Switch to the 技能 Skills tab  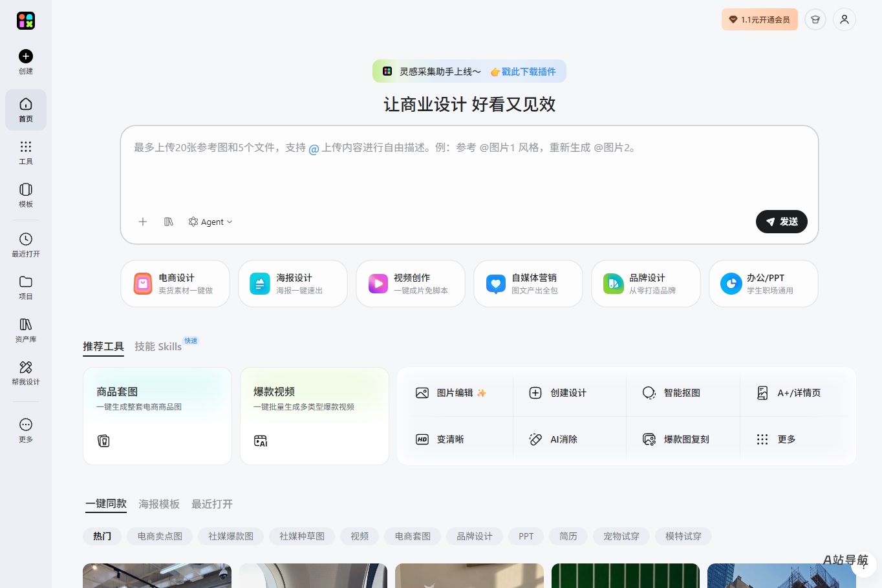pyautogui.click(x=158, y=346)
